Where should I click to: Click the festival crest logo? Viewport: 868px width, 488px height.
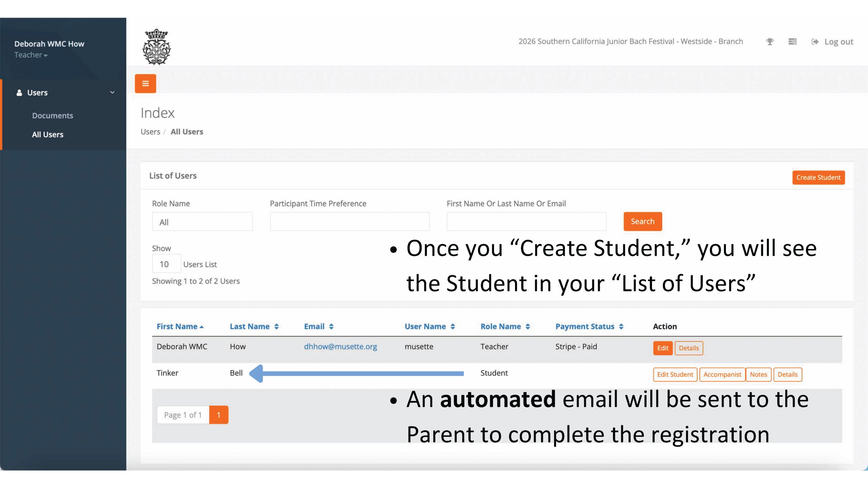(156, 47)
